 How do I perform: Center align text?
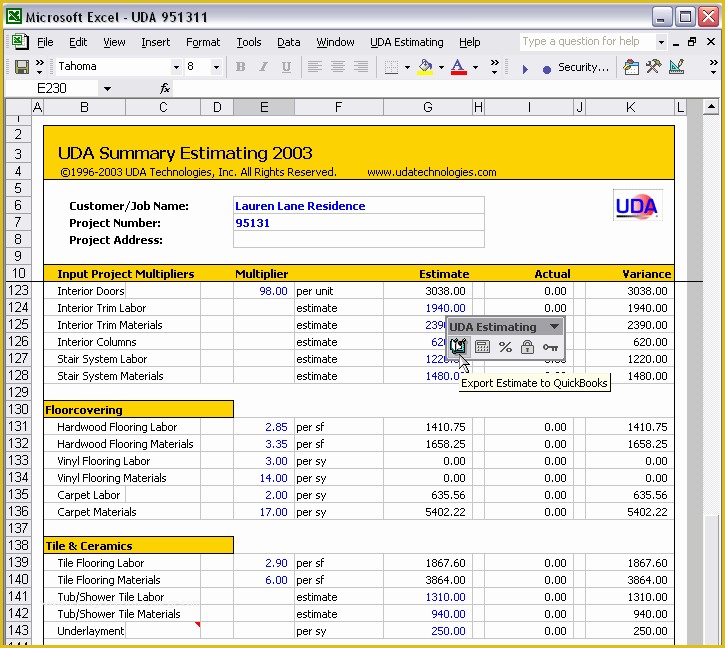[x=338, y=67]
